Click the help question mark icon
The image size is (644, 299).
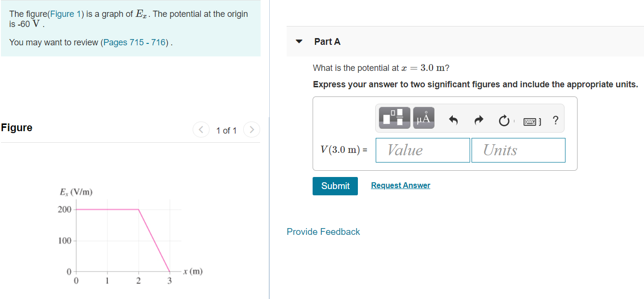pos(556,120)
